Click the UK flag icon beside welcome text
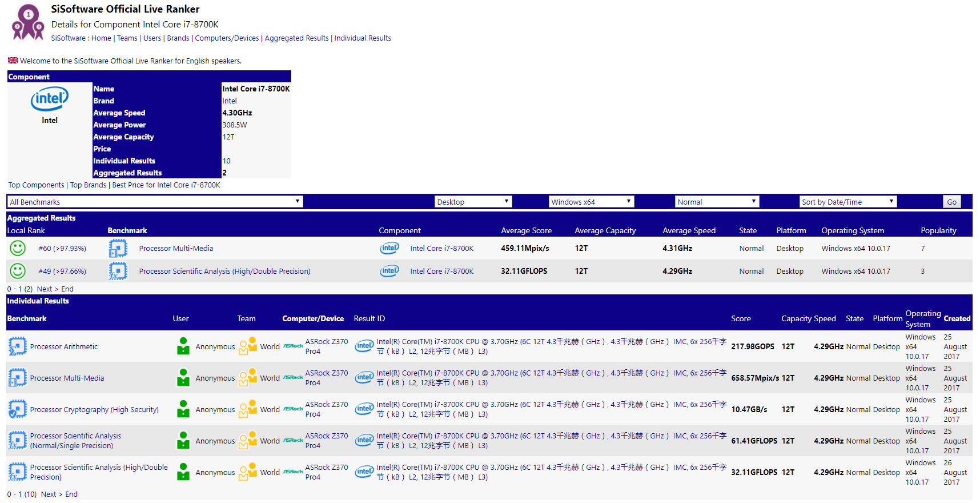Viewport: 980px width, 503px height. point(13,60)
